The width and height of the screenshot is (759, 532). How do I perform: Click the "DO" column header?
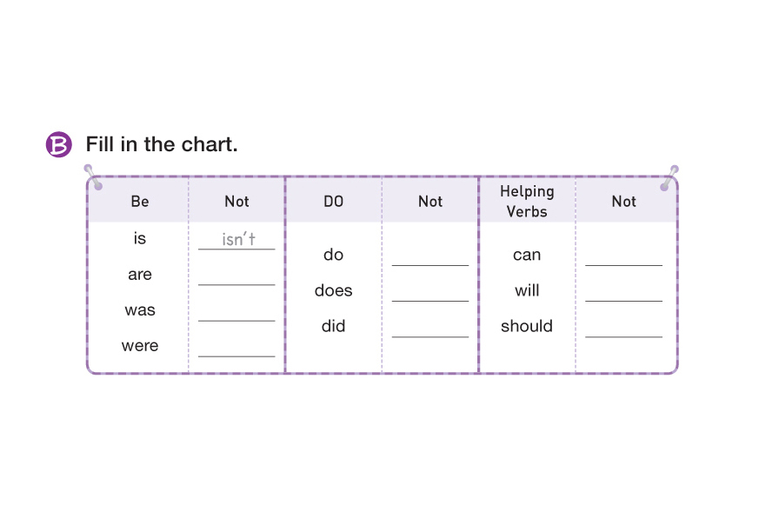coord(334,202)
